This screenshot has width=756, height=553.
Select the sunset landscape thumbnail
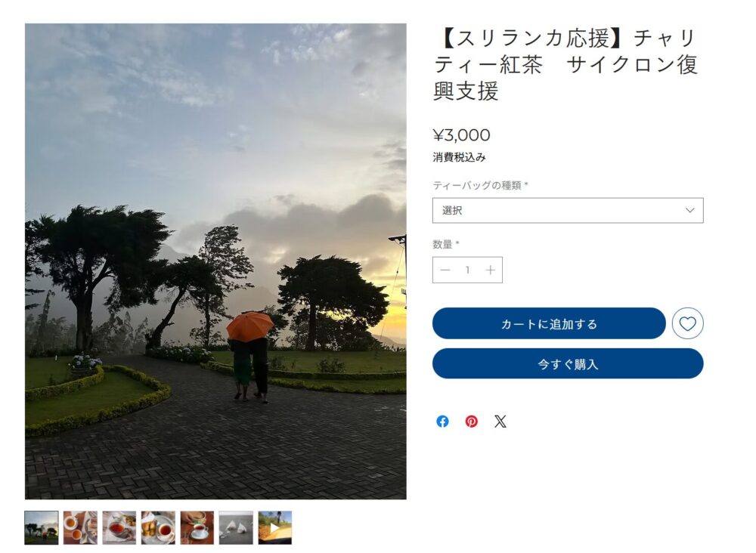(42, 527)
